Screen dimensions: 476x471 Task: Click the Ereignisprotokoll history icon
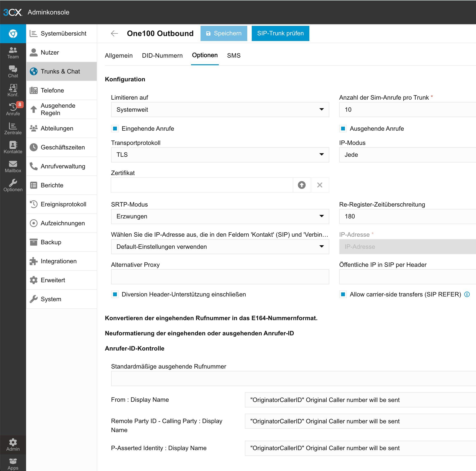point(34,204)
